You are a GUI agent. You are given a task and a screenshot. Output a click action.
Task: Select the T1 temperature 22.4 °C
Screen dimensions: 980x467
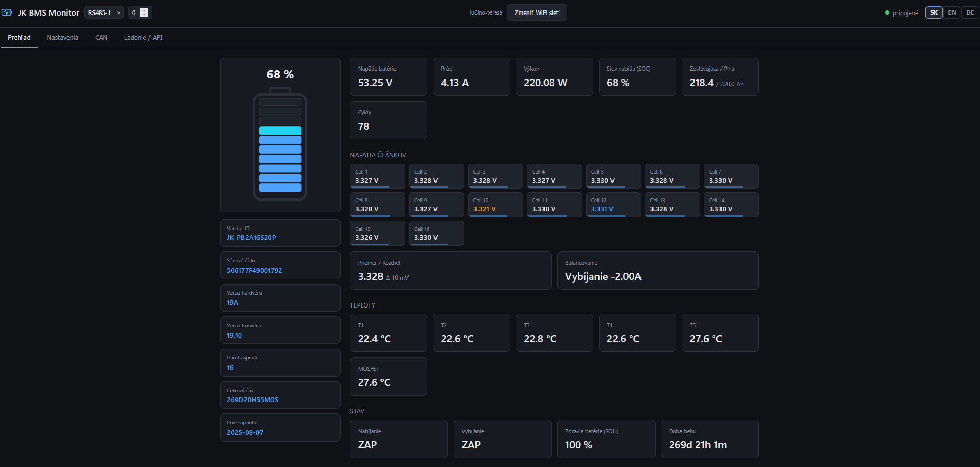[374, 339]
